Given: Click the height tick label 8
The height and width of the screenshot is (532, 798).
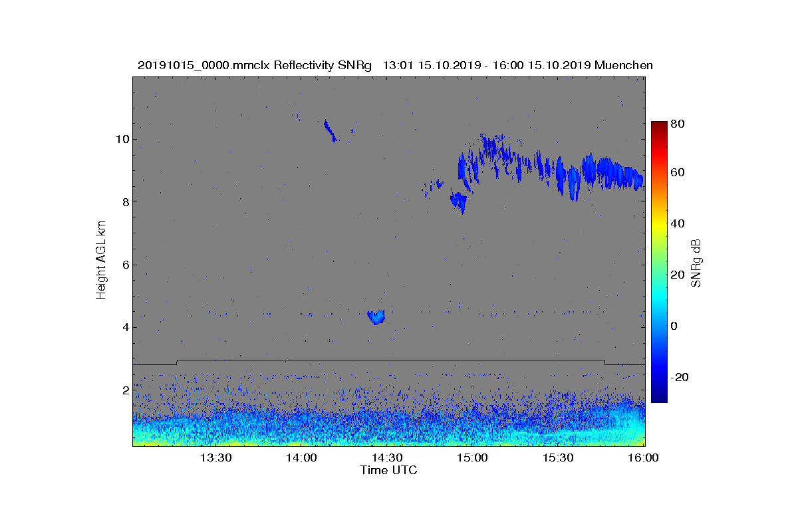Looking at the screenshot, I should [125, 202].
